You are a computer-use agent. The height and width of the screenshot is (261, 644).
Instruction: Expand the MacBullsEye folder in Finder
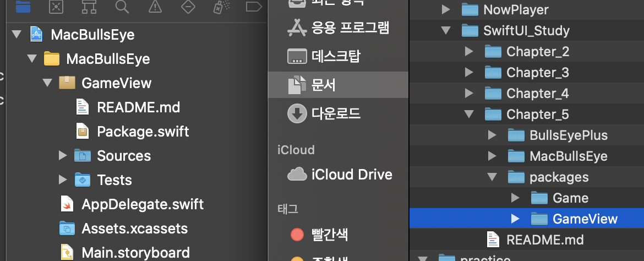coord(492,156)
